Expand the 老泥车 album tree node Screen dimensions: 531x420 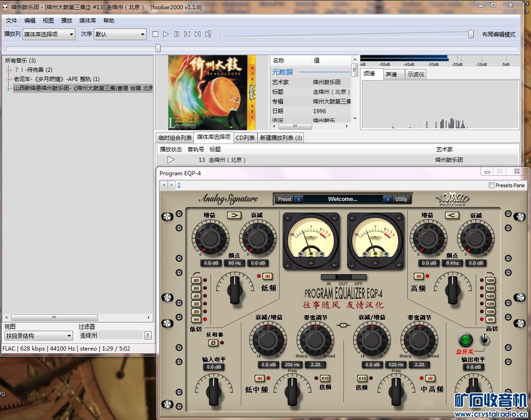coord(8,79)
